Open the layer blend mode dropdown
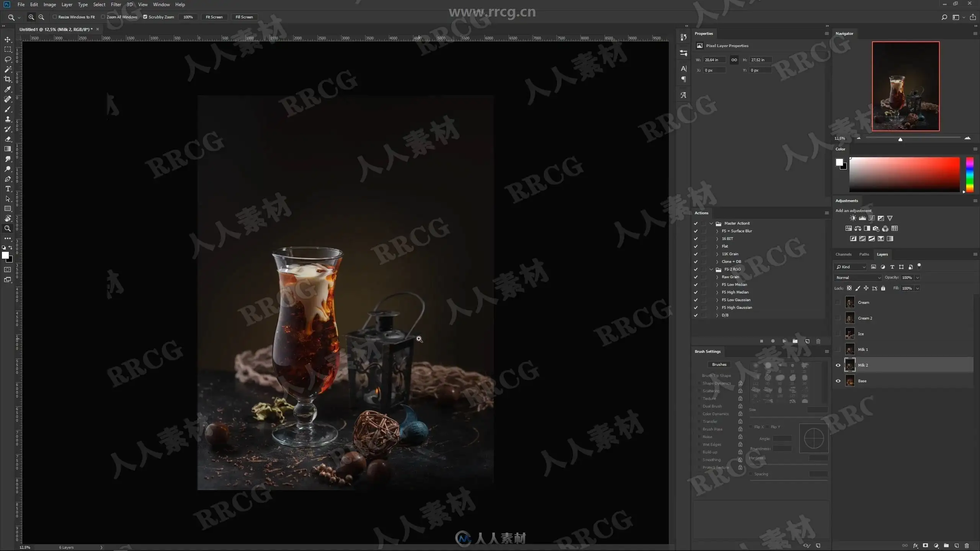The height and width of the screenshot is (551, 980). click(x=858, y=277)
